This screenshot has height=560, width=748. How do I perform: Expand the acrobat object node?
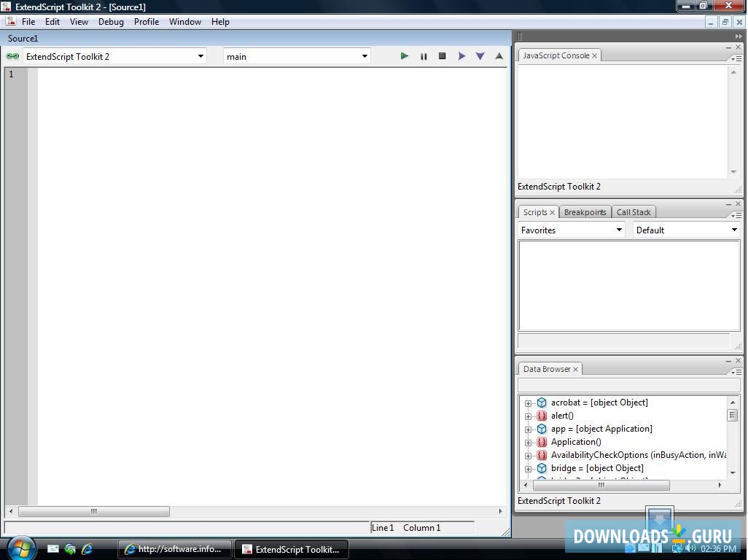528,403
